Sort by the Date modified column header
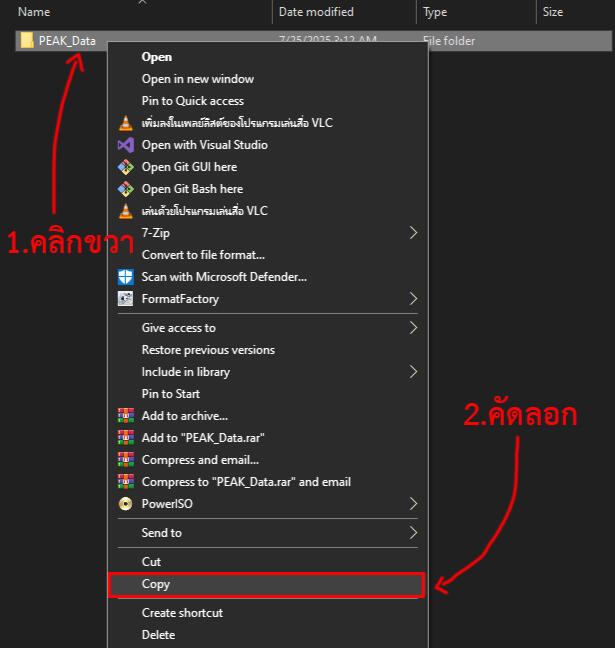 [x=315, y=12]
